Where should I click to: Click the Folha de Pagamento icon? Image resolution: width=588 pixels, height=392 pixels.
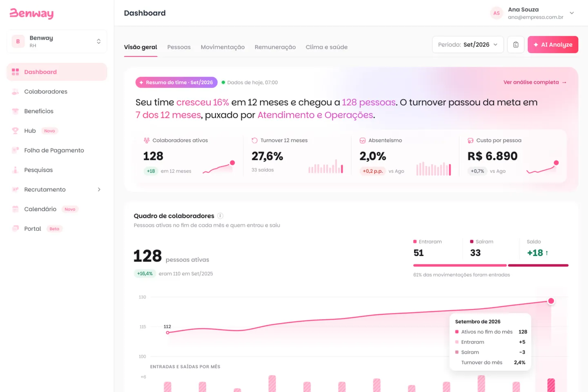point(16,150)
